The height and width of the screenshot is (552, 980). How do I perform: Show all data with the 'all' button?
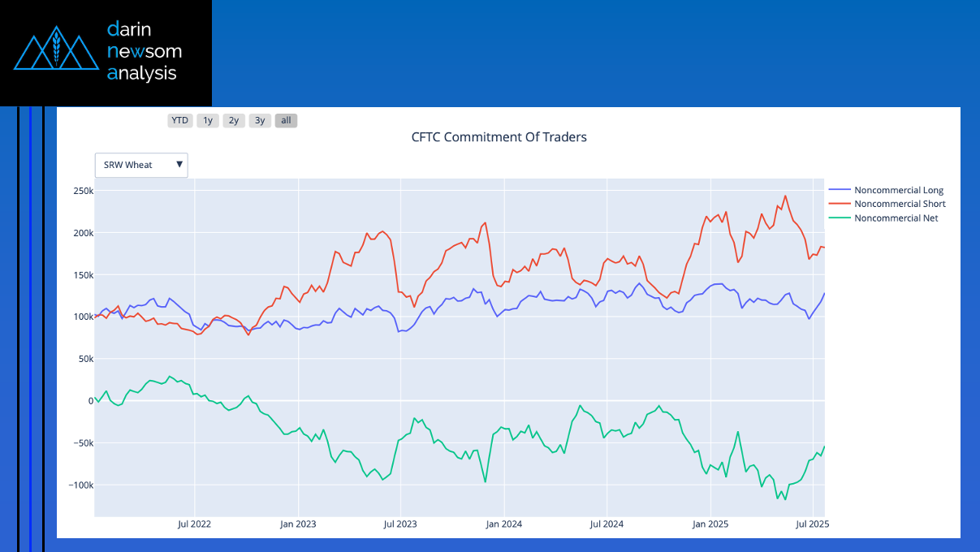click(x=286, y=120)
